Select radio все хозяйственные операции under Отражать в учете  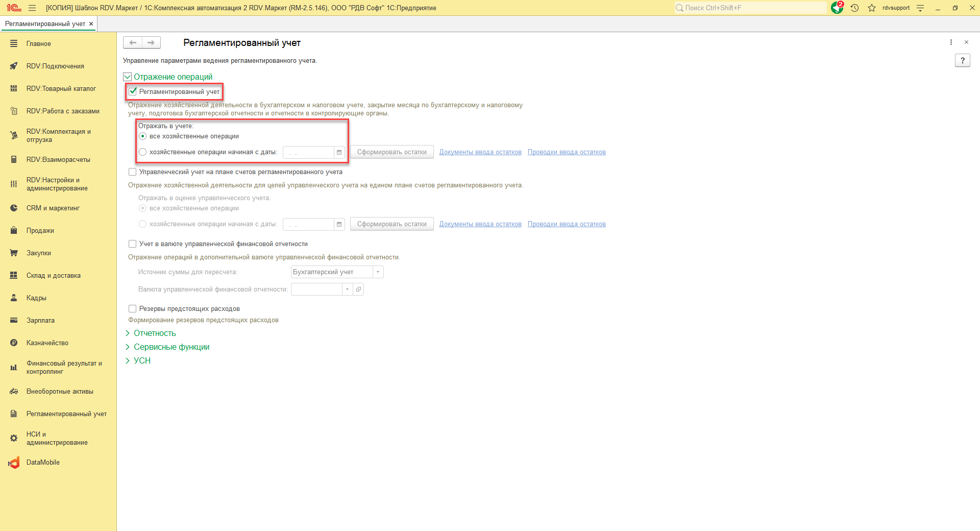pyautogui.click(x=143, y=136)
